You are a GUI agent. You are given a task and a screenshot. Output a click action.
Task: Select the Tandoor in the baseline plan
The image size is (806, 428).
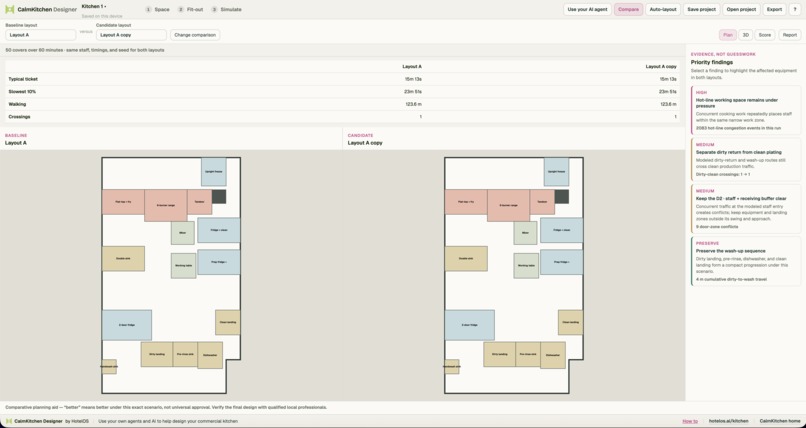pyautogui.click(x=199, y=202)
